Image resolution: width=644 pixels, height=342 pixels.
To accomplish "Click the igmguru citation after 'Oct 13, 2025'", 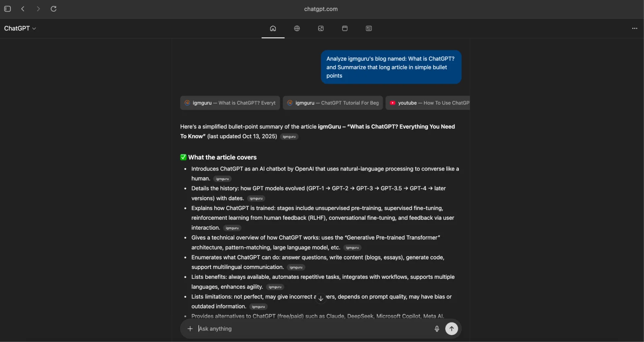I will click(x=289, y=137).
